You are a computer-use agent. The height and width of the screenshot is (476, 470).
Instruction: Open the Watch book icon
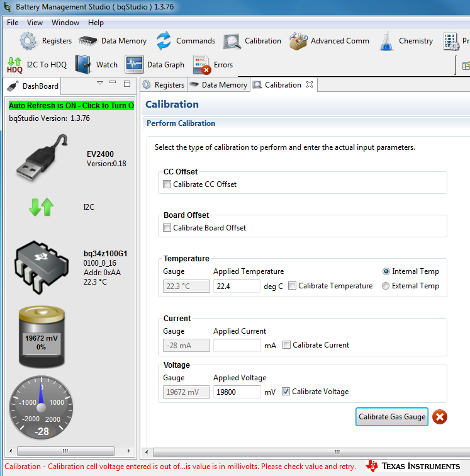click(83, 65)
